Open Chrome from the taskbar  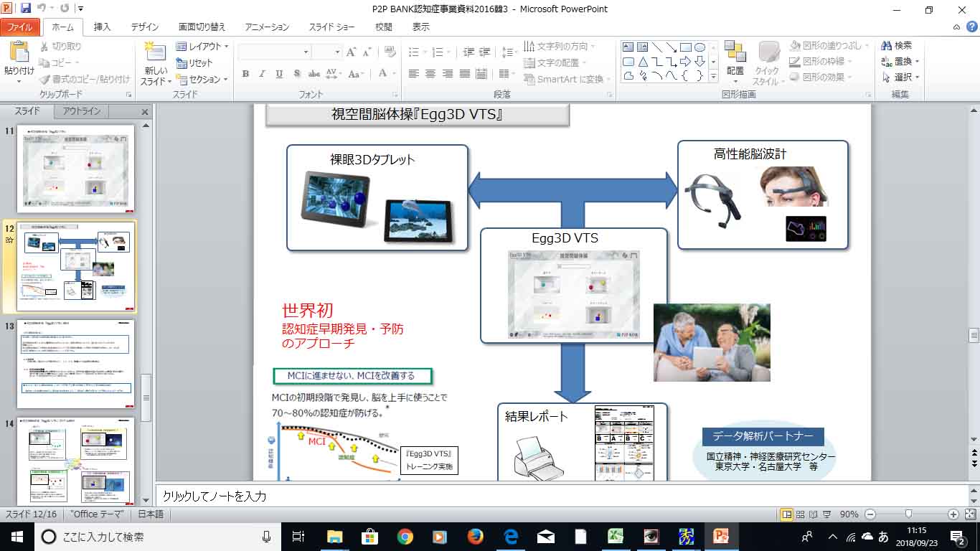click(x=405, y=536)
